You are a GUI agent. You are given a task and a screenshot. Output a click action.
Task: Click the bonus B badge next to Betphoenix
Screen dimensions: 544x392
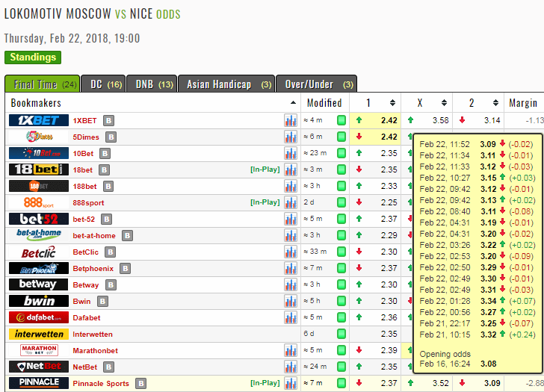(126, 268)
